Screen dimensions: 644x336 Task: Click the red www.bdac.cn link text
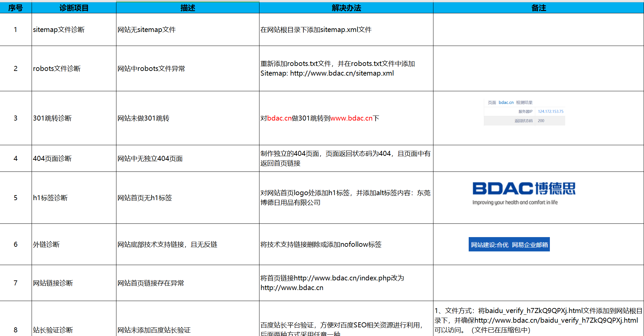coord(351,118)
